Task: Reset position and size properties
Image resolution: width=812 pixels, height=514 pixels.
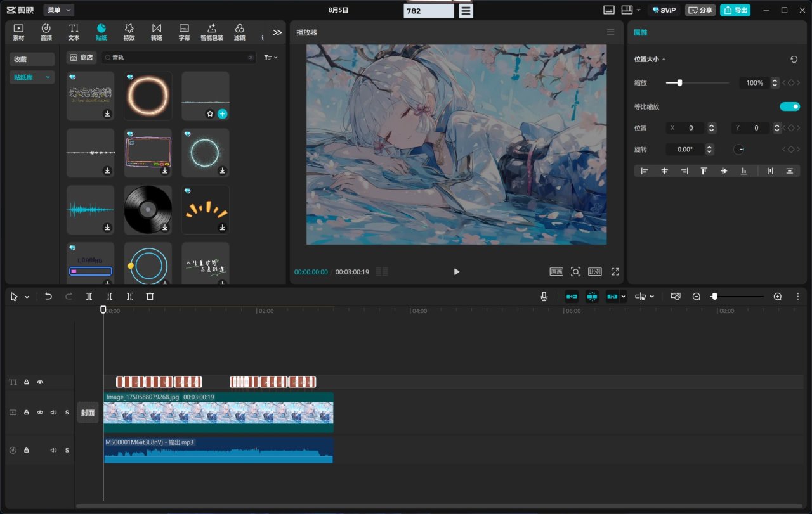Action: coord(794,59)
